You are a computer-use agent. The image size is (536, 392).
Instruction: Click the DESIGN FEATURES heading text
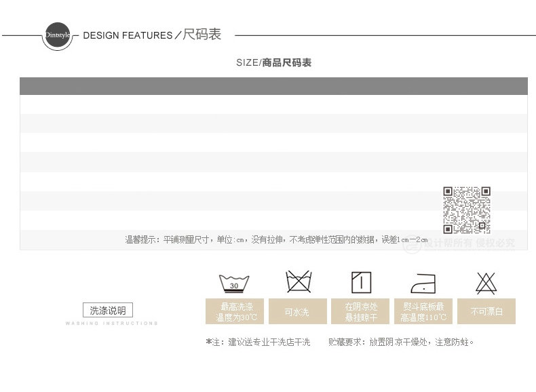click(x=128, y=35)
